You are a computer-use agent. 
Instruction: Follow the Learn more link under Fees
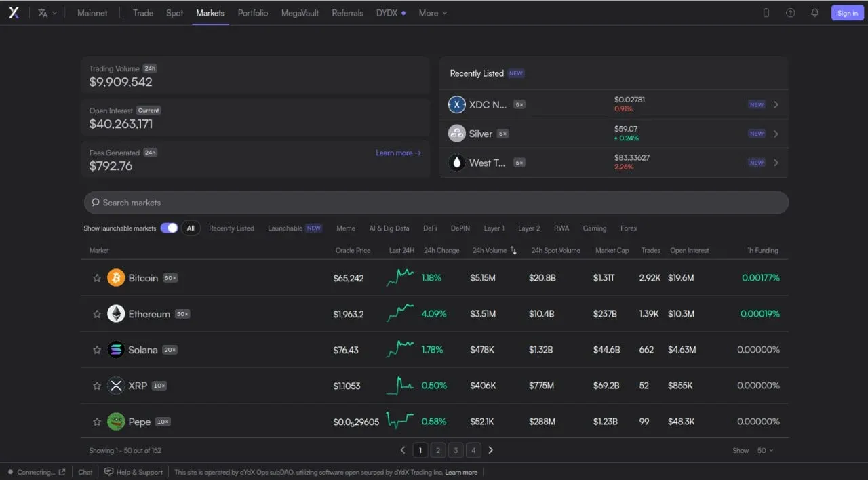(x=399, y=153)
